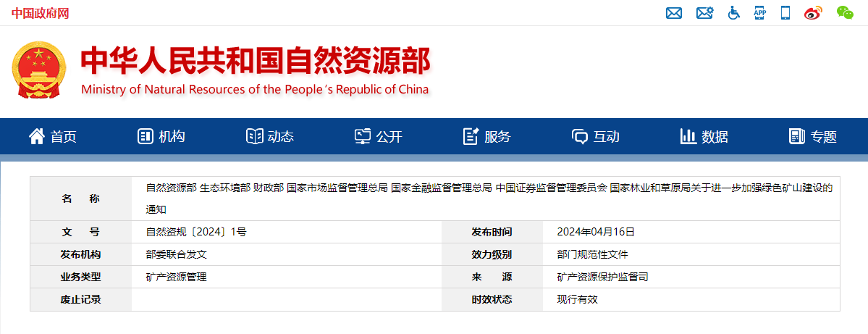The height and width of the screenshot is (334, 868).
Task: Click the 文号 row label
Action: point(81,232)
